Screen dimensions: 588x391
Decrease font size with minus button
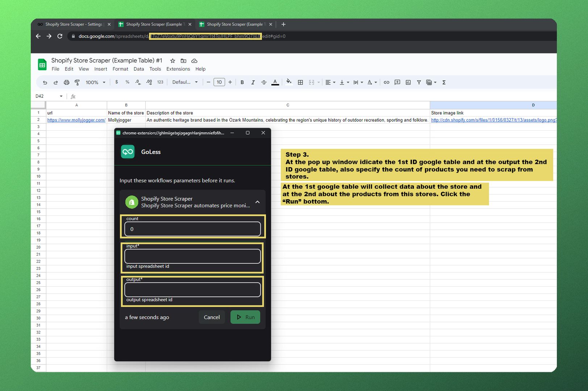click(208, 82)
